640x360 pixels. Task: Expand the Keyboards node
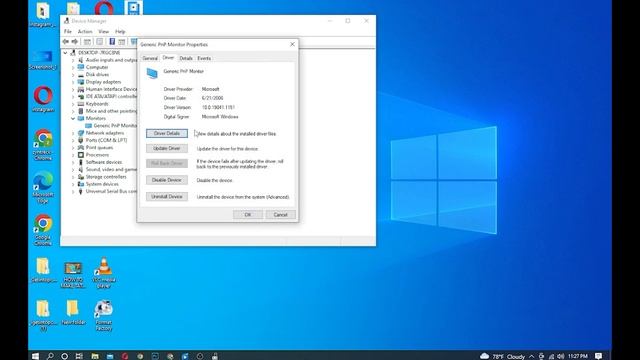73,104
